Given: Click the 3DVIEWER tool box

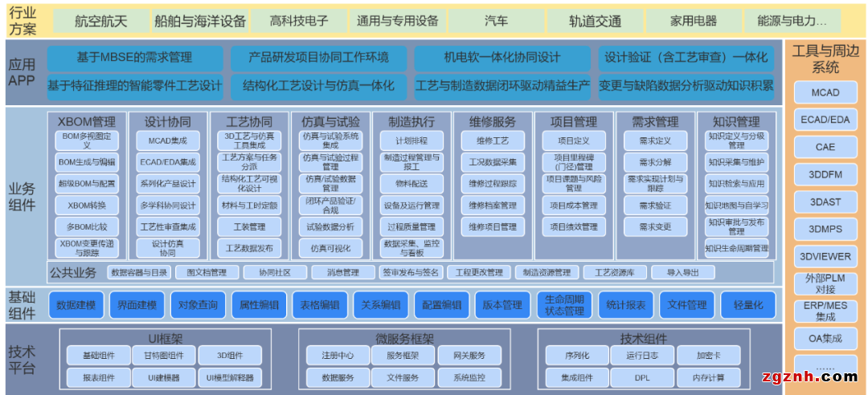Looking at the screenshot, I should (x=825, y=257).
